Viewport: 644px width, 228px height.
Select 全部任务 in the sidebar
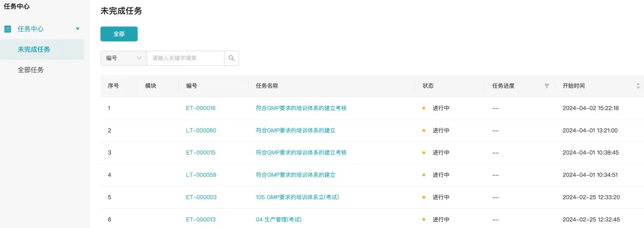click(x=30, y=70)
